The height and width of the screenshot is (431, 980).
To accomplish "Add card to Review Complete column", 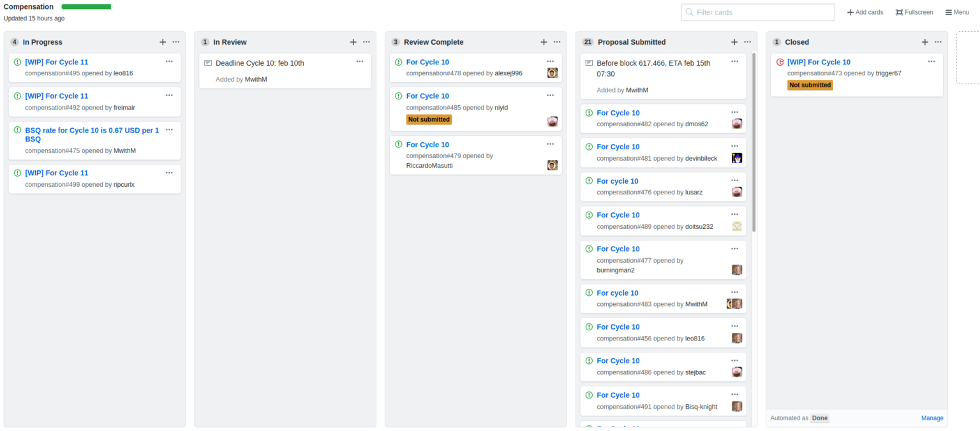I will [x=544, y=42].
